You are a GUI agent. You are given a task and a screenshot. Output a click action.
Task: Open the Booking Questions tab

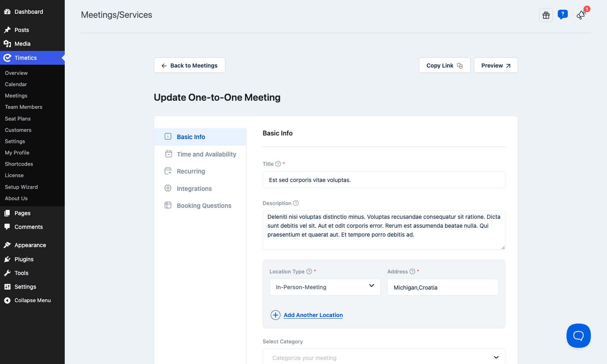click(x=200, y=205)
